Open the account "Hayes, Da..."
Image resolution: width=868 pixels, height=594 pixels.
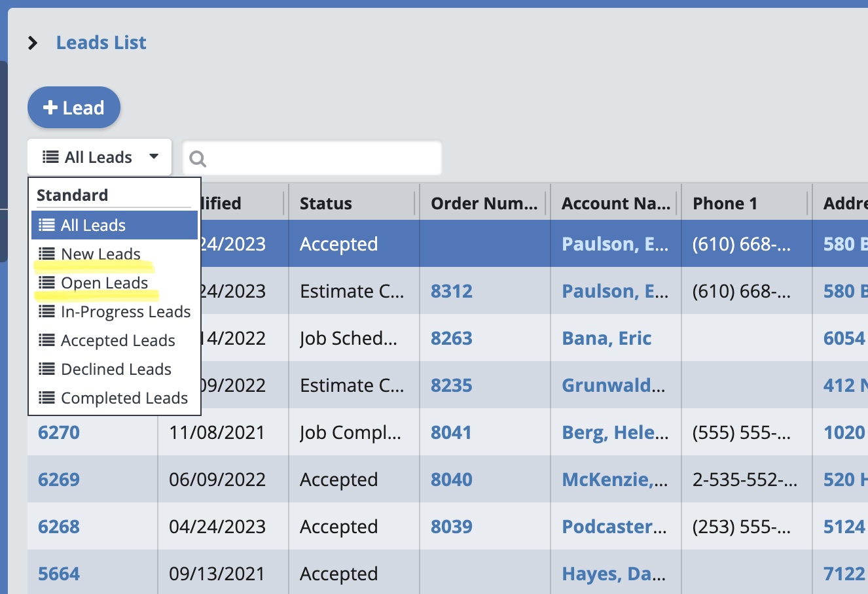(614, 573)
